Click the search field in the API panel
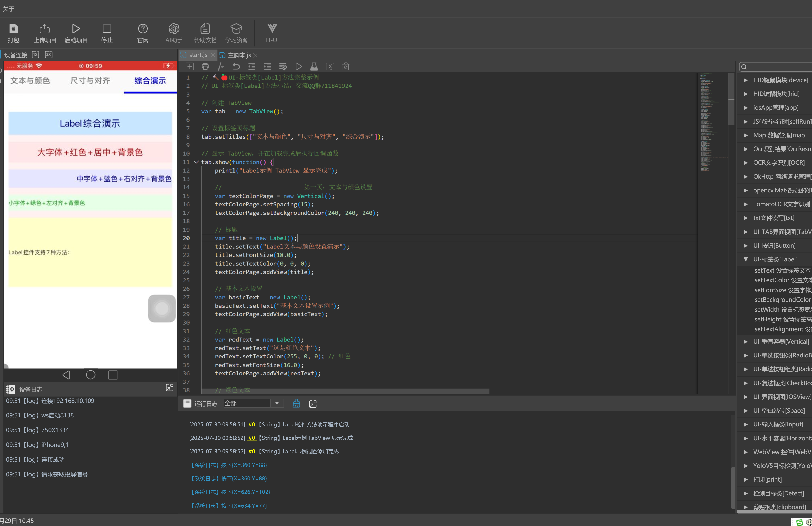 click(x=775, y=67)
